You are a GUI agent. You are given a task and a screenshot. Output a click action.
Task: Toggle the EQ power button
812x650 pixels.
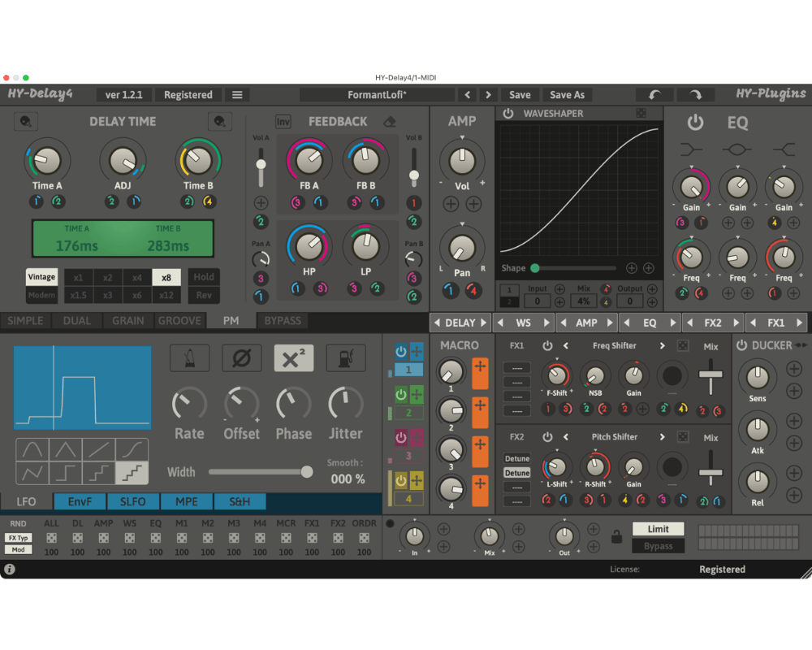point(695,123)
